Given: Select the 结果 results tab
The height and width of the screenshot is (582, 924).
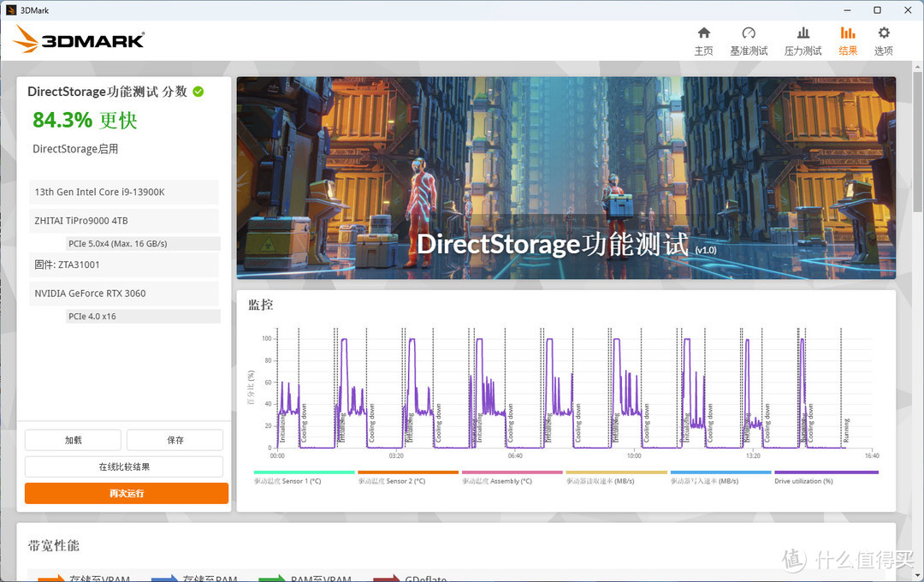Looking at the screenshot, I should (848, 41).
